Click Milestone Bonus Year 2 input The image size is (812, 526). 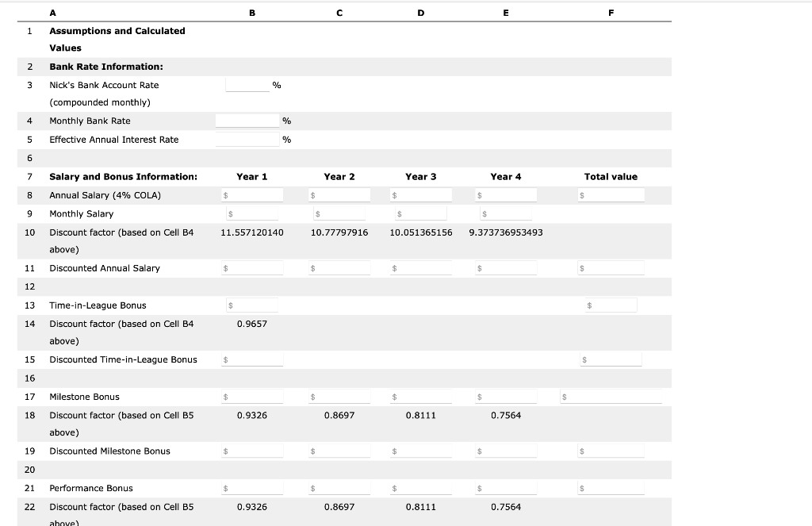click(339, 397)
